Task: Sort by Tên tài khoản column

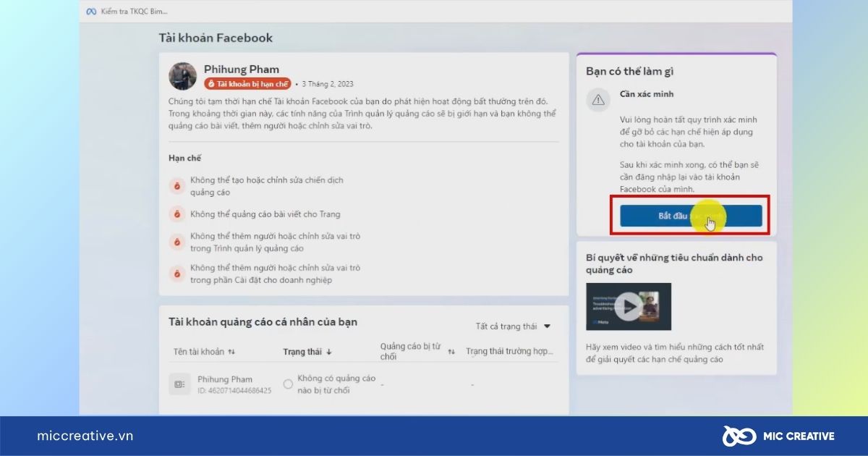Action: (x=204, y=352)
